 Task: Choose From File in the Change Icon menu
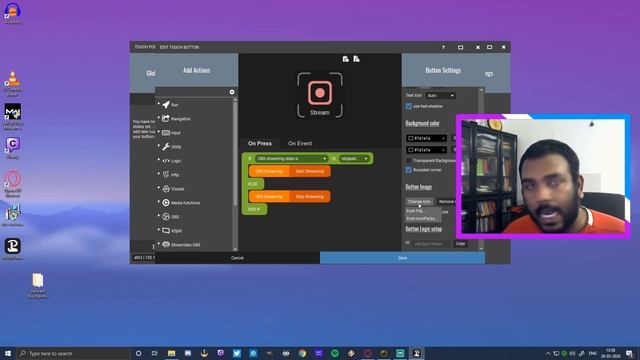coord(423,211)
